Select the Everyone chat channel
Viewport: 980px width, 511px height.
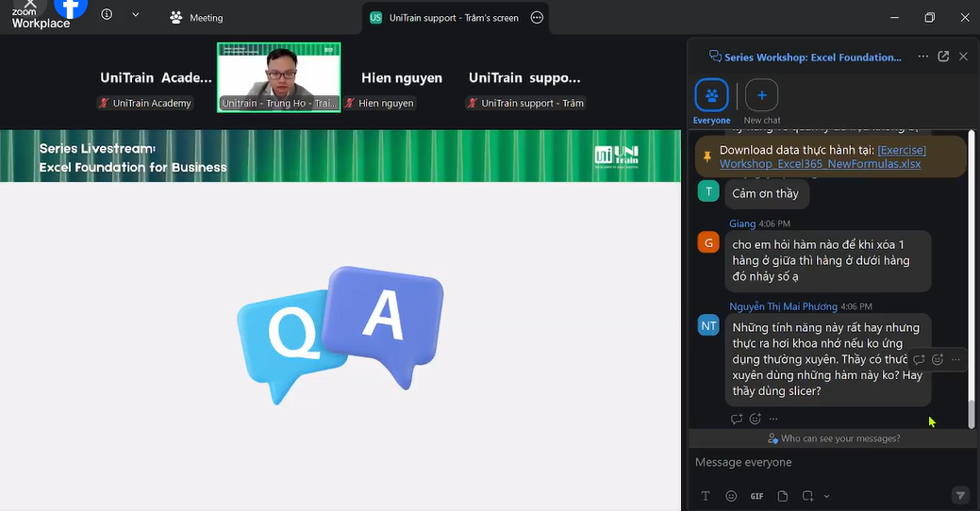711,102
